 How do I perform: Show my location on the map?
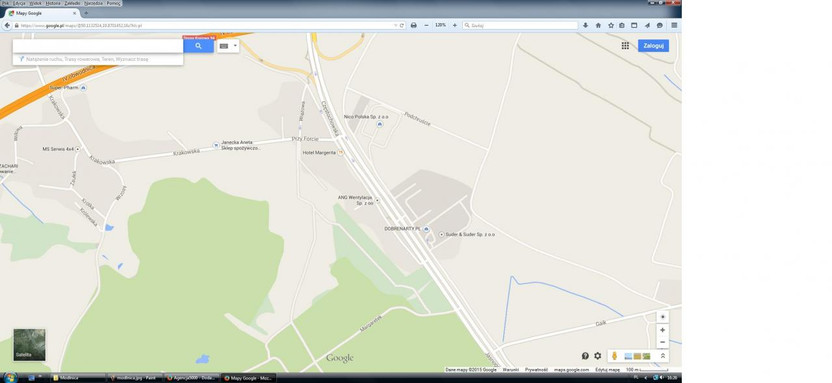pos(662,317)
